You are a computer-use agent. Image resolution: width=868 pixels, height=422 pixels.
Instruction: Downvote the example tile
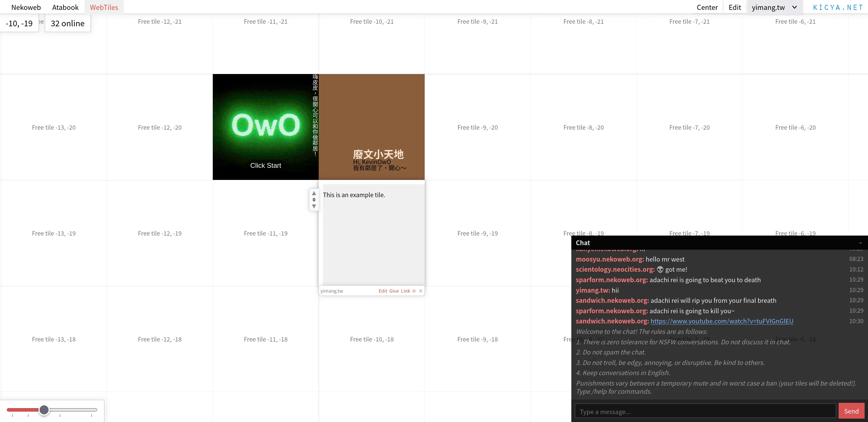click(x=314, y=206)
